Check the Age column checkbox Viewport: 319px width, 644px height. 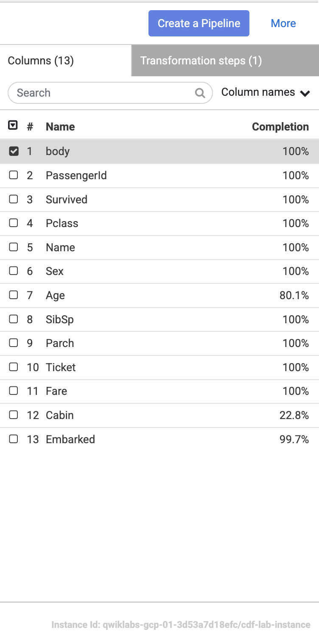tap(14, 295)
